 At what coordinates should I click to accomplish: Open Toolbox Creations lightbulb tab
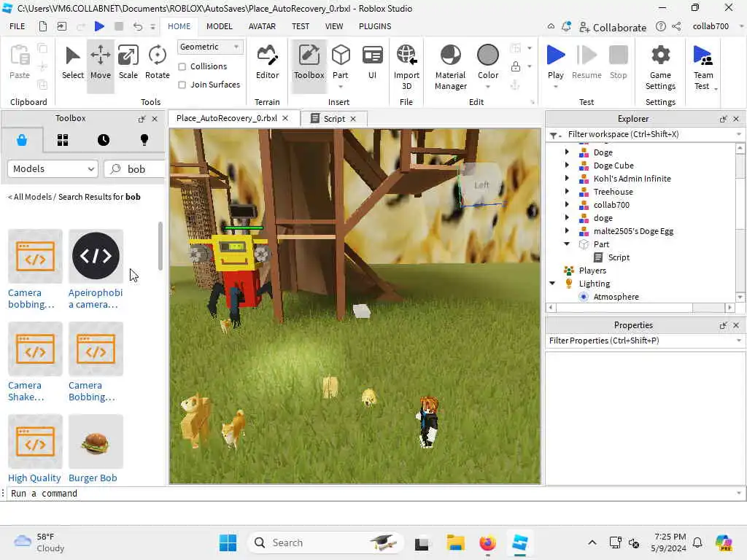click(x=144, y=140)
